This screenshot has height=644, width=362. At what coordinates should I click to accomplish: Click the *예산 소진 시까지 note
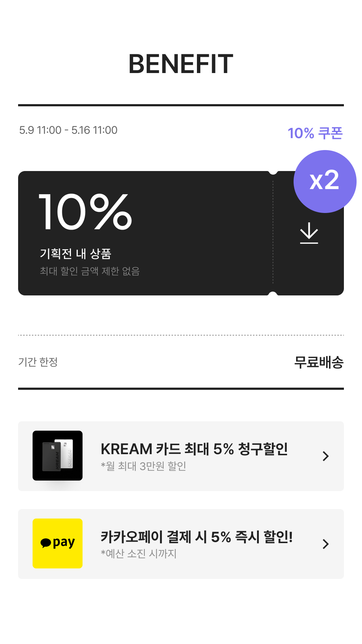(139, 554)
